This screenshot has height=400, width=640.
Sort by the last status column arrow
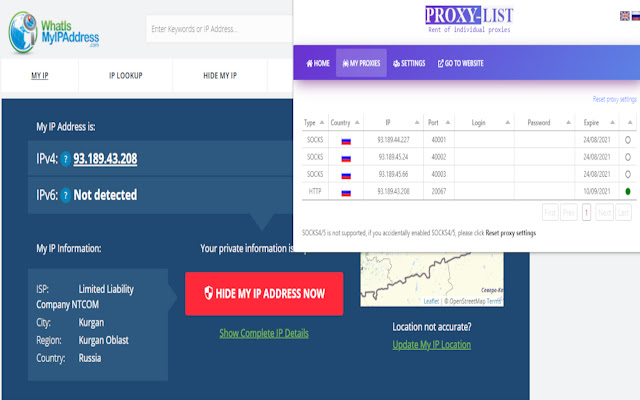click(630, 122)
